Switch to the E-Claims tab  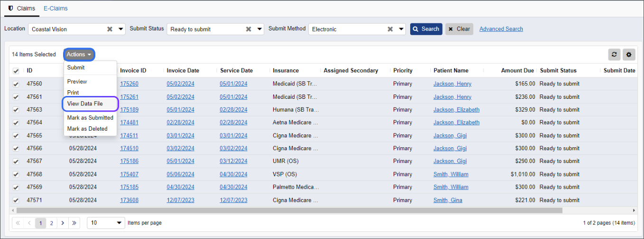coord(55,8)
